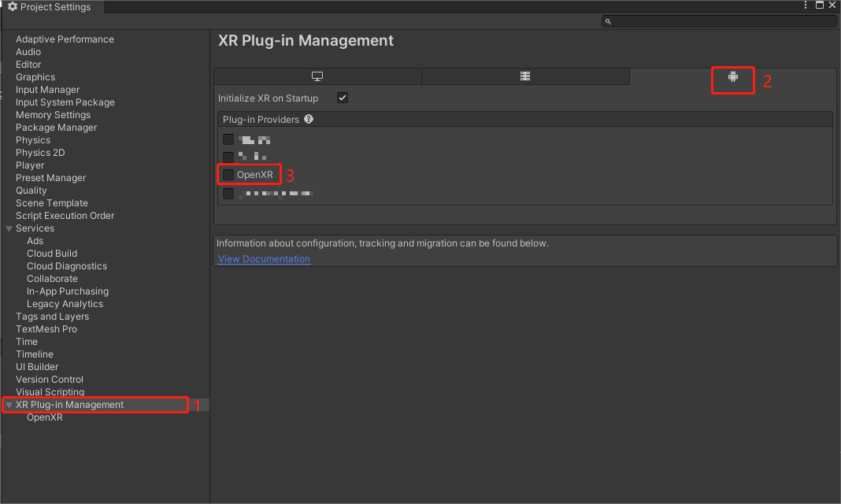Enable the OpenXR plug-in provider checkbox
Image resolution: width=841 pixels, height=504 pixels.
point(228,174)
